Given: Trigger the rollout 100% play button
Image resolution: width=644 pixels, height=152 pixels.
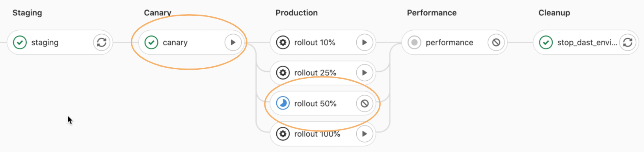Looking at the screenshot, I should pyautogui.click(x=365, y=134).
